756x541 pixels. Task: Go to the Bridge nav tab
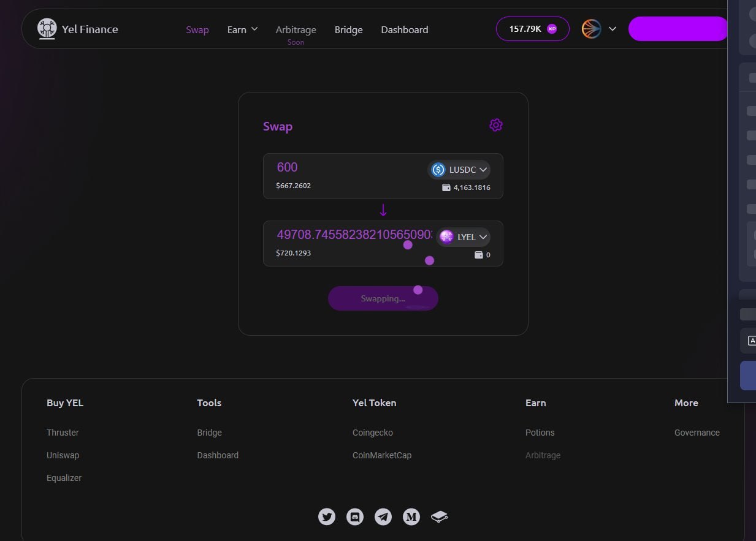(348, 29)
